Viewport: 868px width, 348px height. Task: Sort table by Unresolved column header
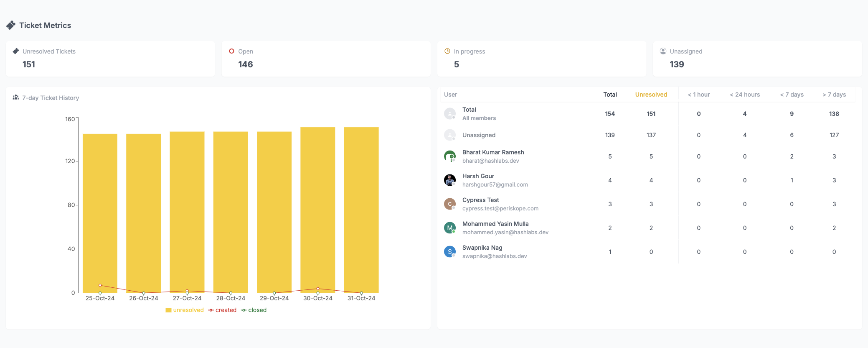coord(651,95)
